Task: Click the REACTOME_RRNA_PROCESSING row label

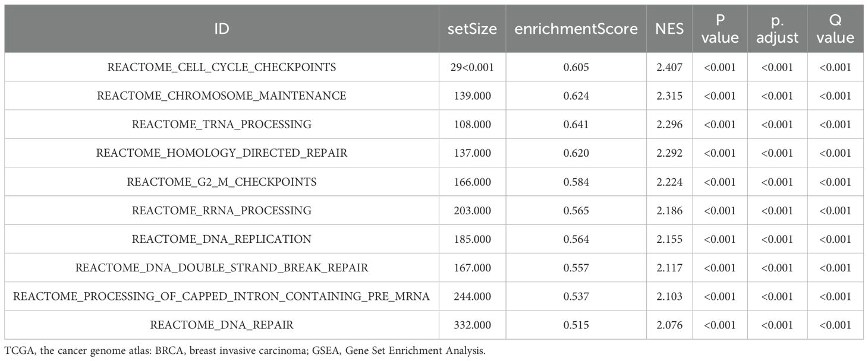Action: point(222,210)
